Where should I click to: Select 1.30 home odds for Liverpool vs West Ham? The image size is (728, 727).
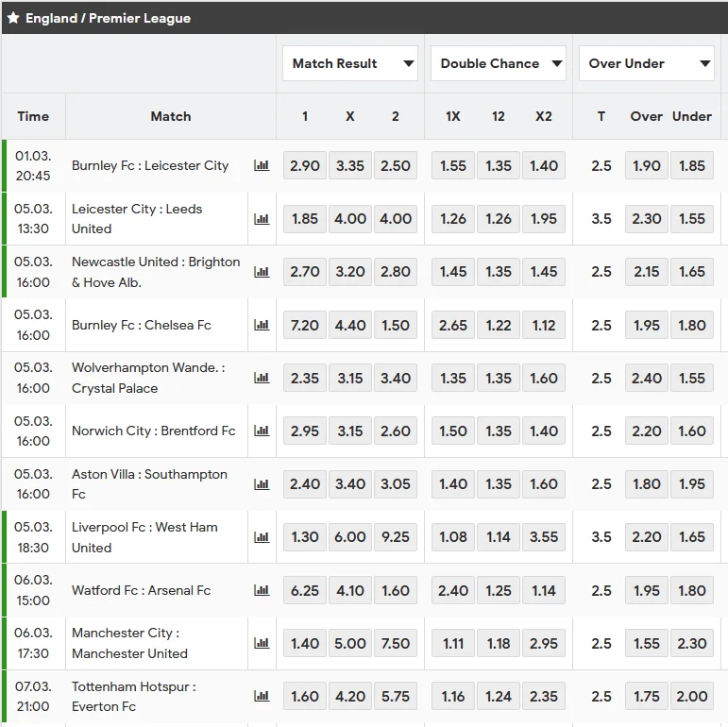tap(305, 537)
